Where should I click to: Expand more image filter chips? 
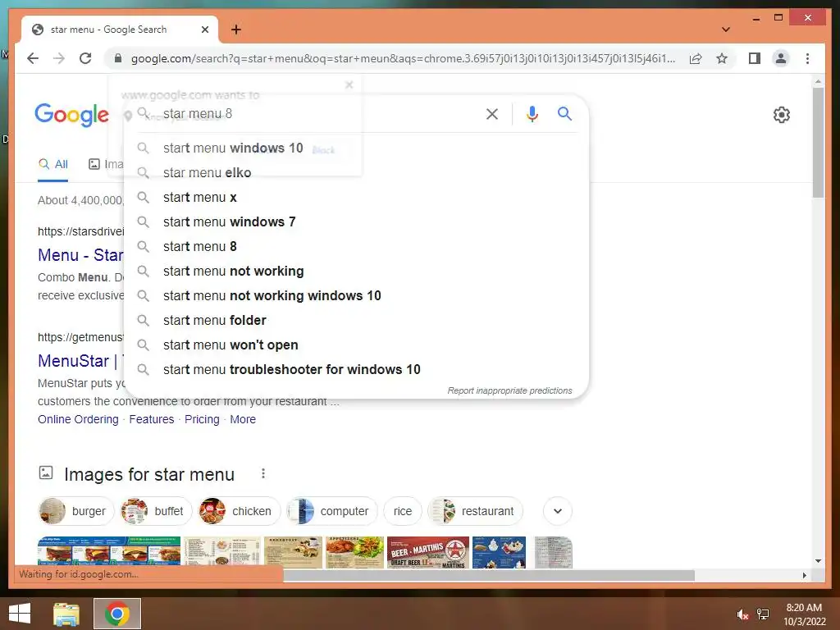coord(558,511)
